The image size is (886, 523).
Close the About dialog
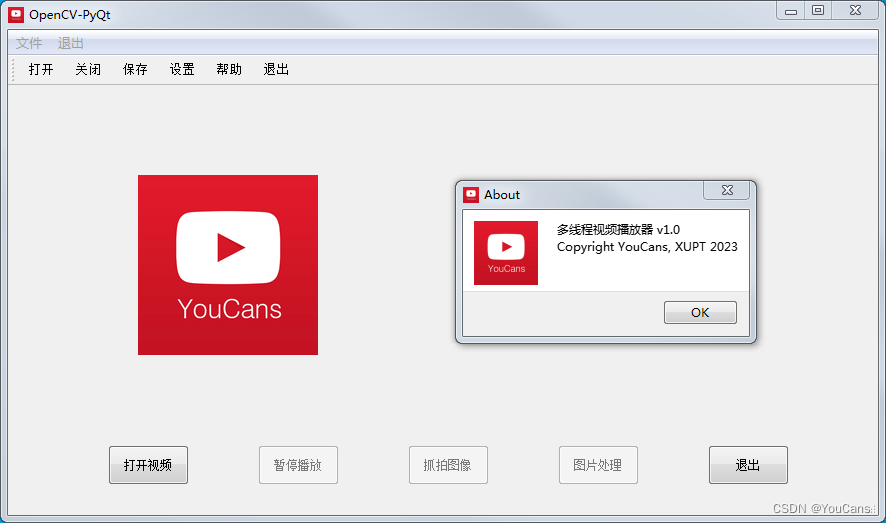point(727,190)
